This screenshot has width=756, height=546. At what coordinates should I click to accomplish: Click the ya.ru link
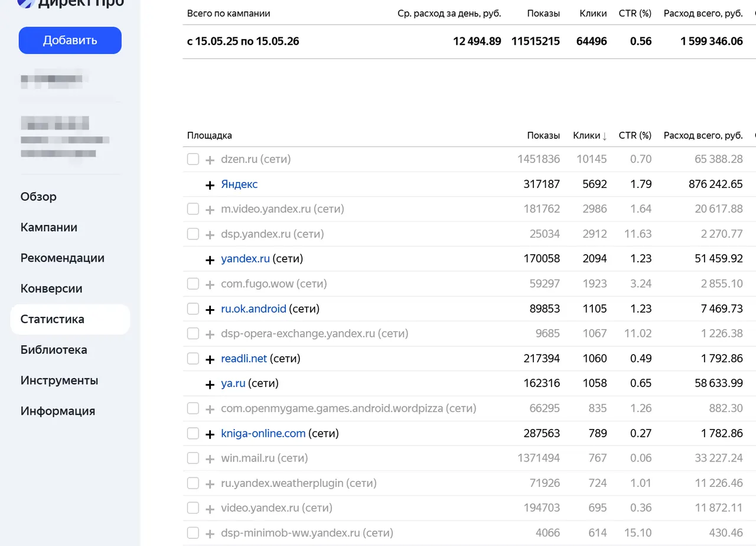233,383
